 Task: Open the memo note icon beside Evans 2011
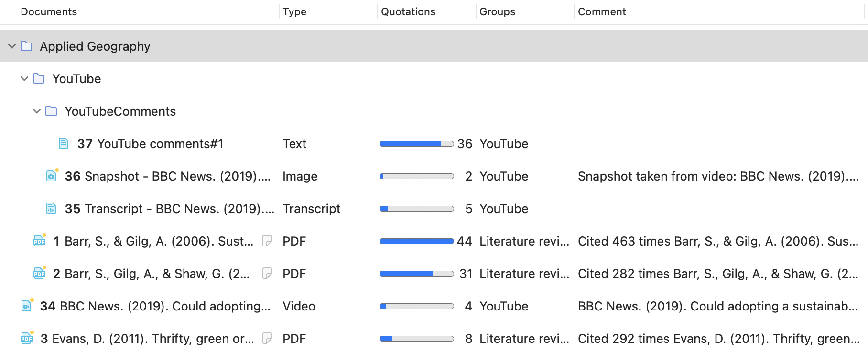click(267, 339)
